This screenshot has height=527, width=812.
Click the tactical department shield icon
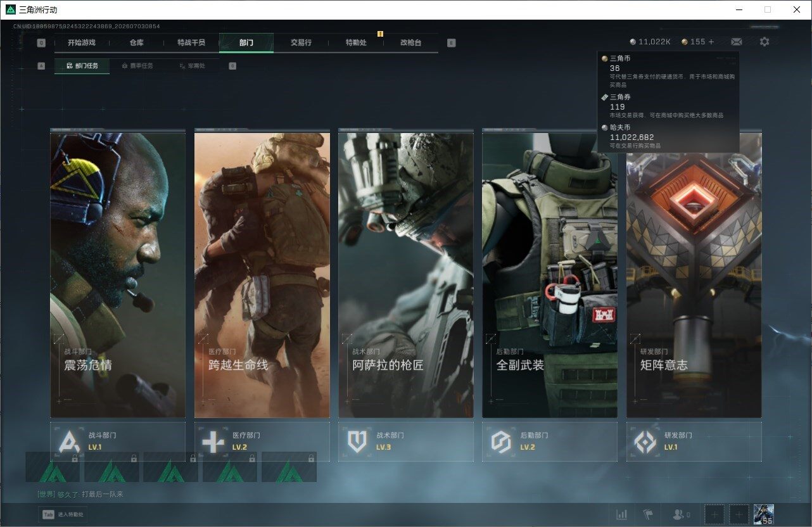tap(357, 441)
